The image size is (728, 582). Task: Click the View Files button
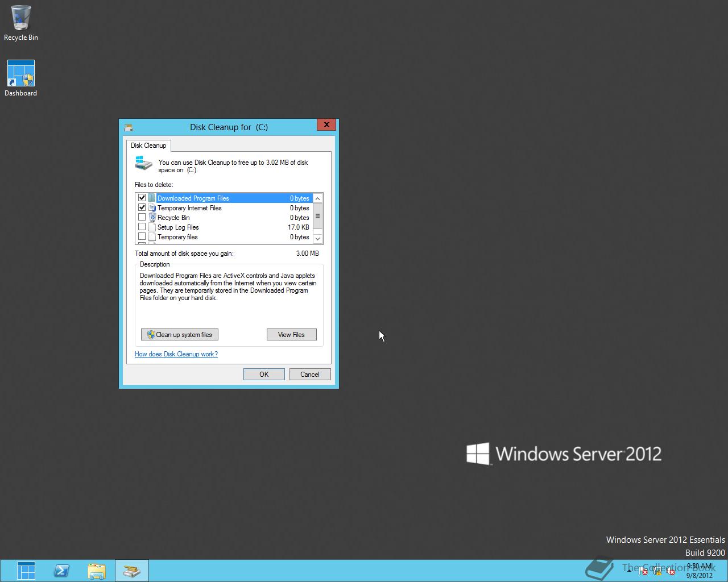click(291, 335)
